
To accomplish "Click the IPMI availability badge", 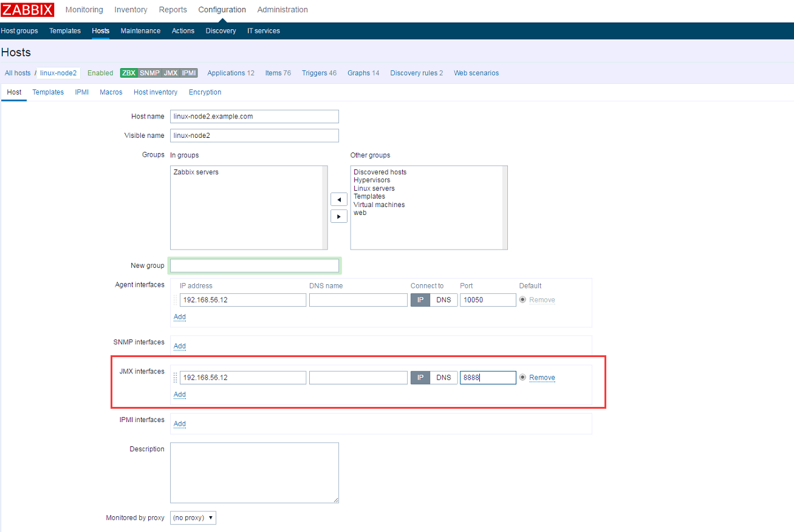I will pyautogui.click(x=189, y=73).
